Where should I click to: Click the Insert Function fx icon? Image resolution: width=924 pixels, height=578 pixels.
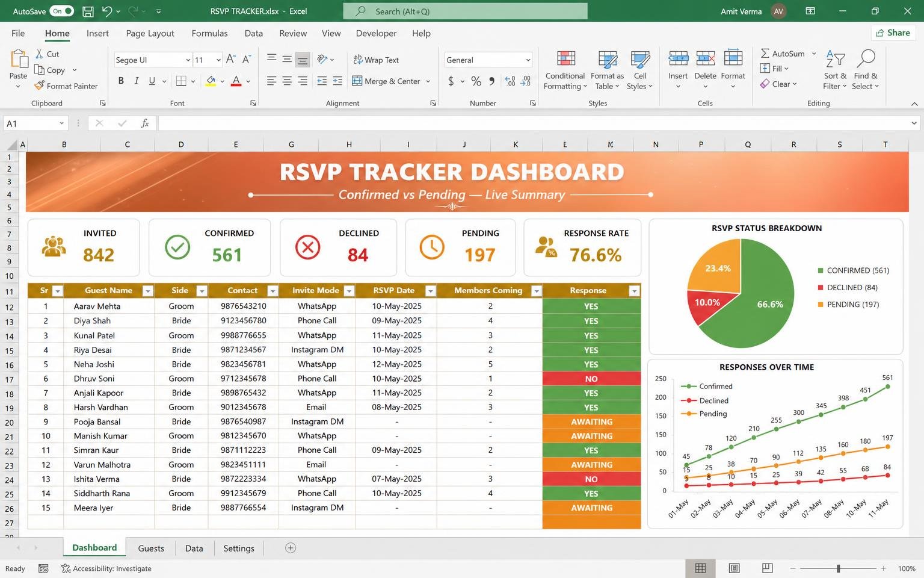(144, 123)
